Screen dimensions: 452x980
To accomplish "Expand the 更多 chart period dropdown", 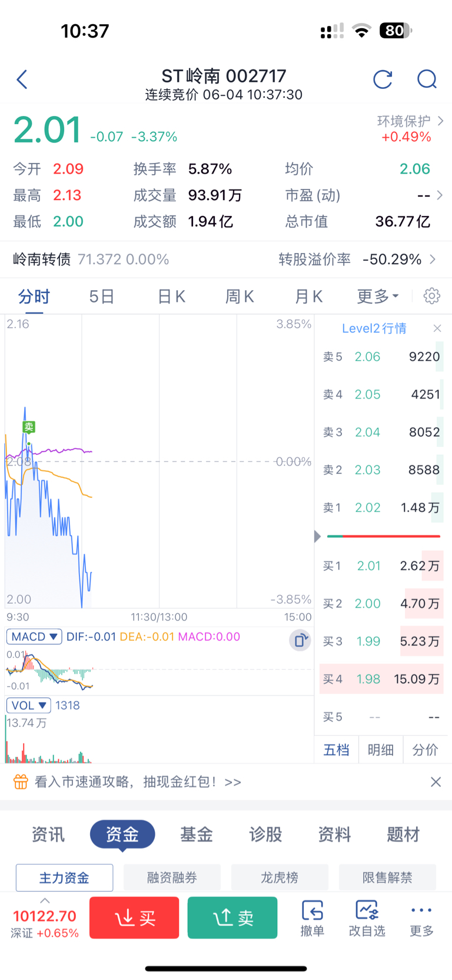I will [377, 296].
